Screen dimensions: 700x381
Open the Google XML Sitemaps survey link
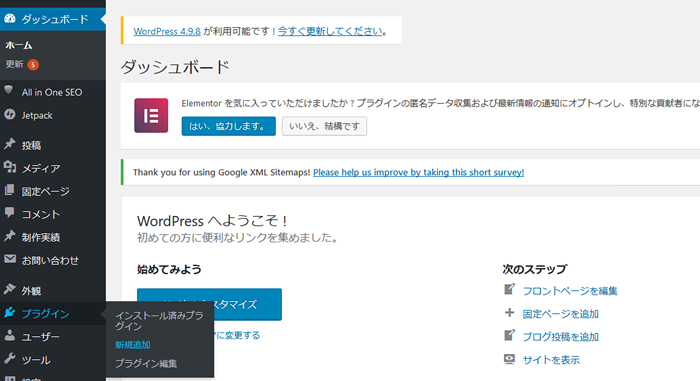[419, 172]
